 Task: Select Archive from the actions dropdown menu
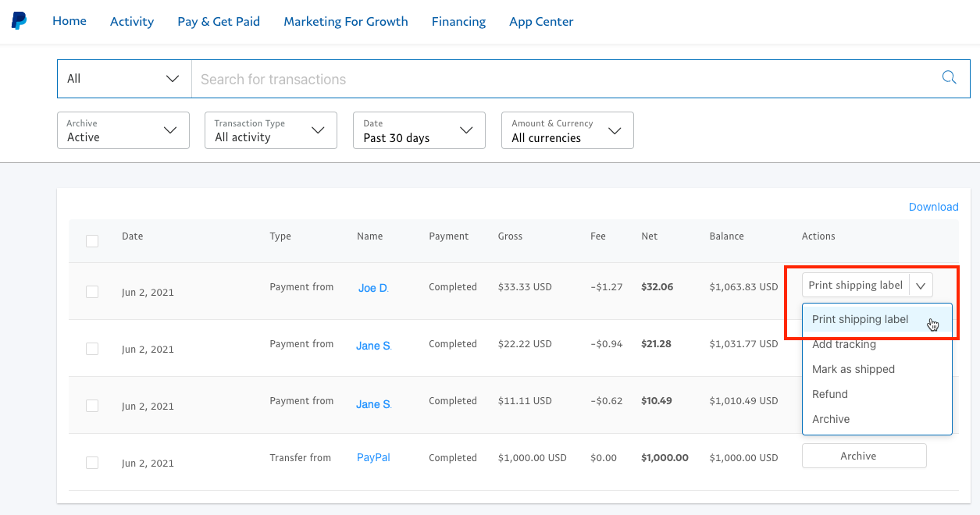coord(831,419)
